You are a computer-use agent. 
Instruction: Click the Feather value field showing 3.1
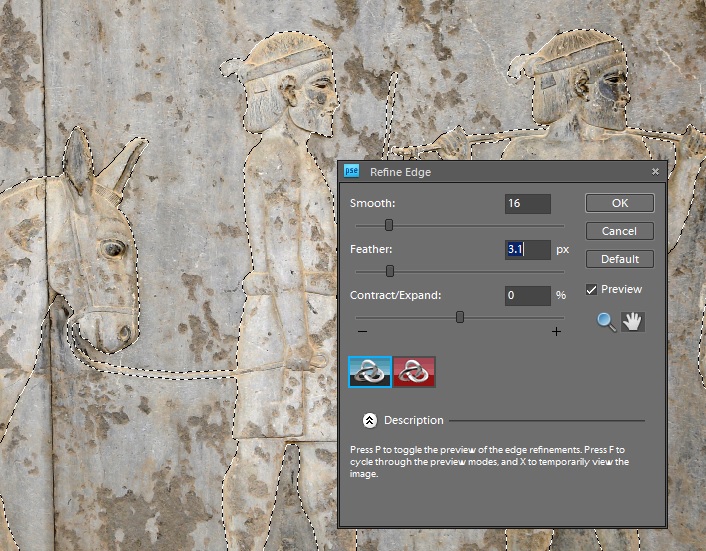click(x=528, y=249)
